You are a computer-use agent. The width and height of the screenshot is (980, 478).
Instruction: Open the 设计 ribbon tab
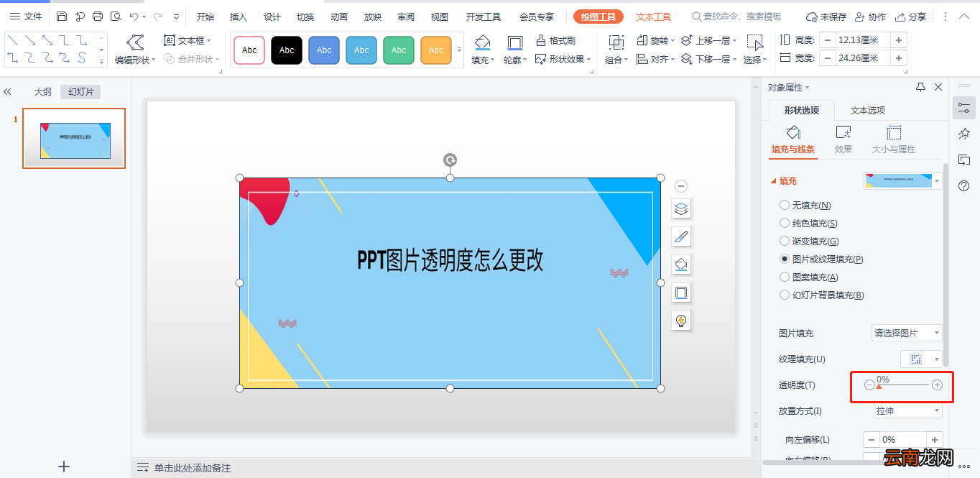click(272, 17)
